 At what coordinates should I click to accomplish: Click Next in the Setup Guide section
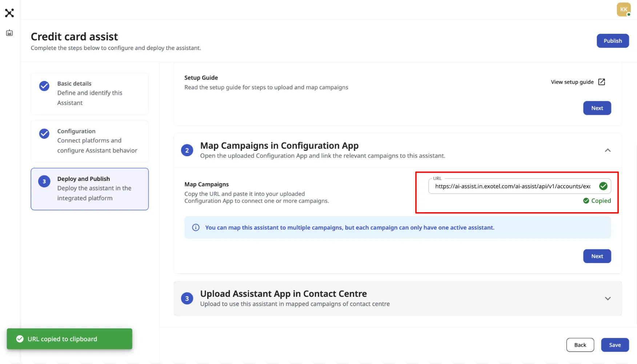597,108
